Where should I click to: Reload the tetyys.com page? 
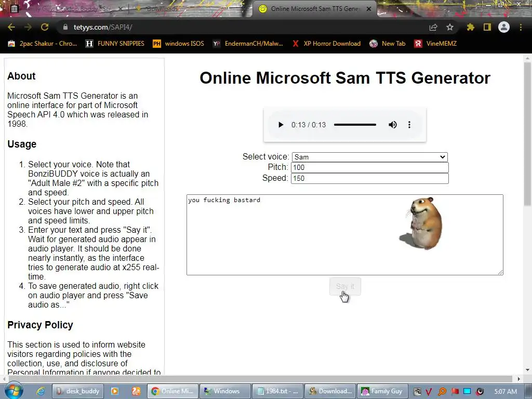pos(45,27)
